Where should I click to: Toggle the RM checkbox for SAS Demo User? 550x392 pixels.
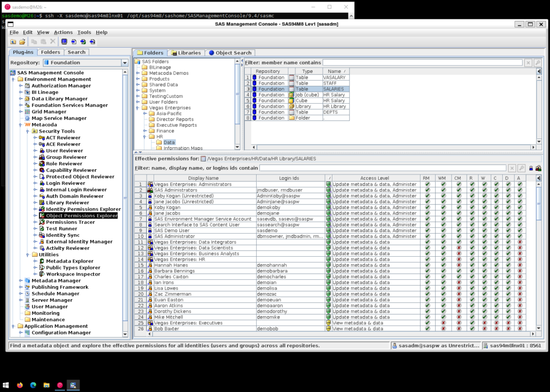(428, 230)
